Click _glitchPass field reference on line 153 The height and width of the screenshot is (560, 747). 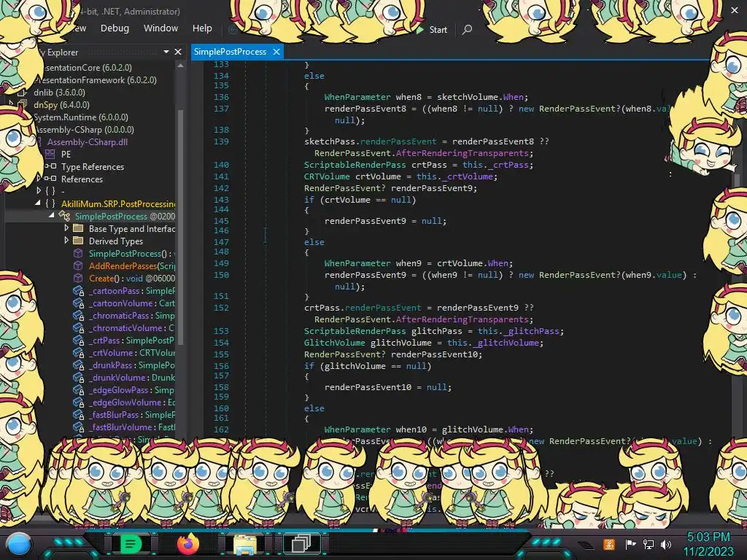531,331
